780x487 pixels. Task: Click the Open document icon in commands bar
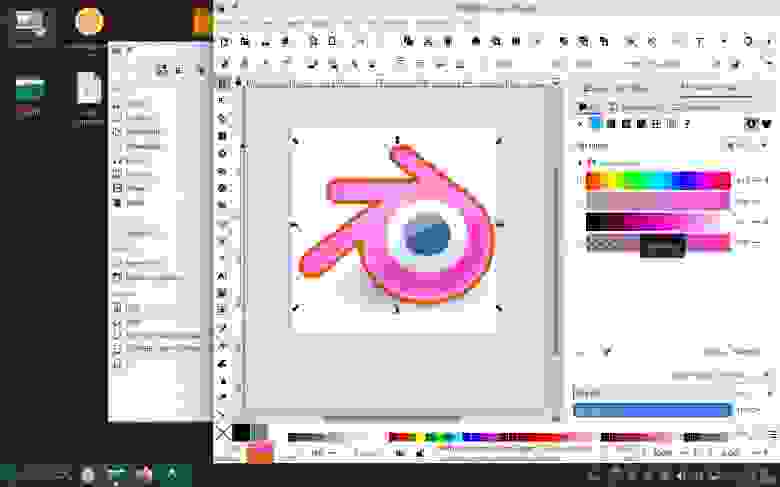pyautogui.click(x=244, y=42)
